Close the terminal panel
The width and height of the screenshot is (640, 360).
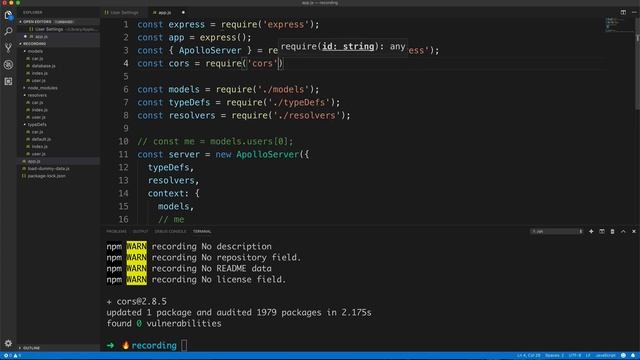pos(634,231)
